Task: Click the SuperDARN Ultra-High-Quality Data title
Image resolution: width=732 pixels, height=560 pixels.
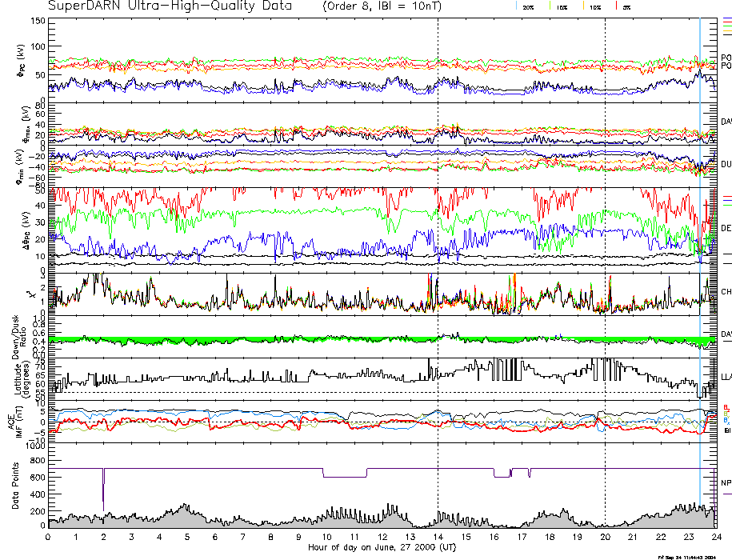Action: (x=167, y=6)
